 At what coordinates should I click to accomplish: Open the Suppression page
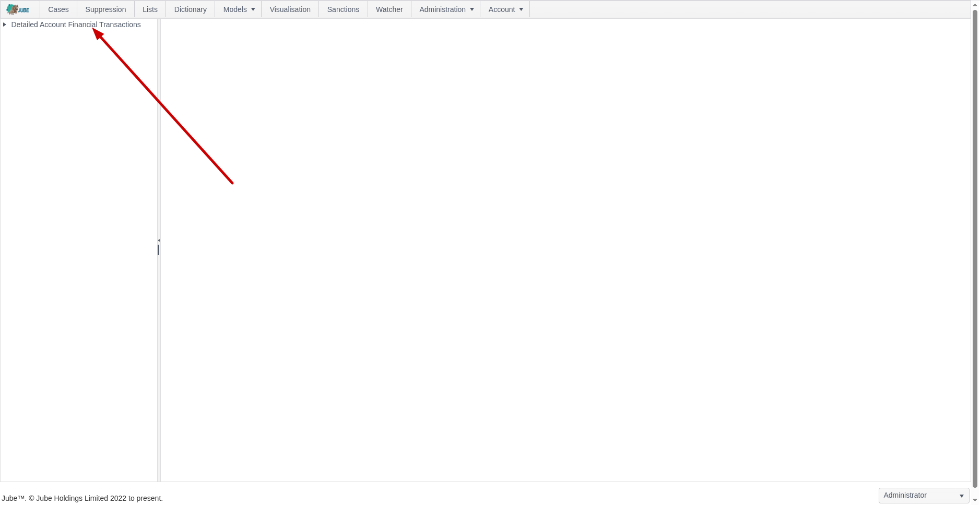(105, 9)
